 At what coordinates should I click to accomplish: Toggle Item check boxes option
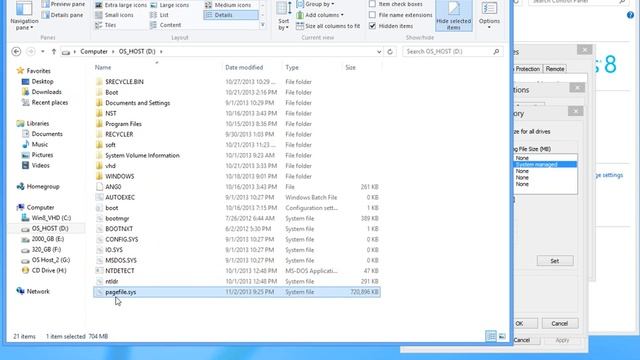[396, 4]
